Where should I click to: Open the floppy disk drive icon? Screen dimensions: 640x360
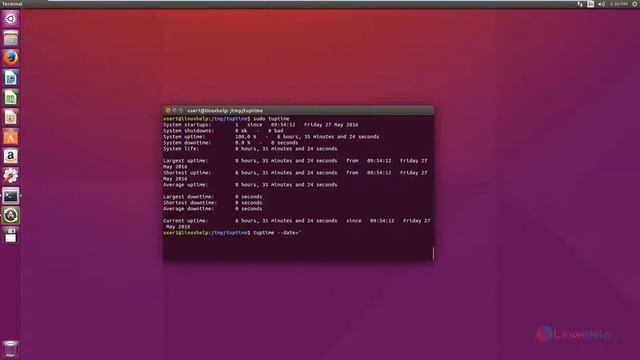[x=11, y=236]
